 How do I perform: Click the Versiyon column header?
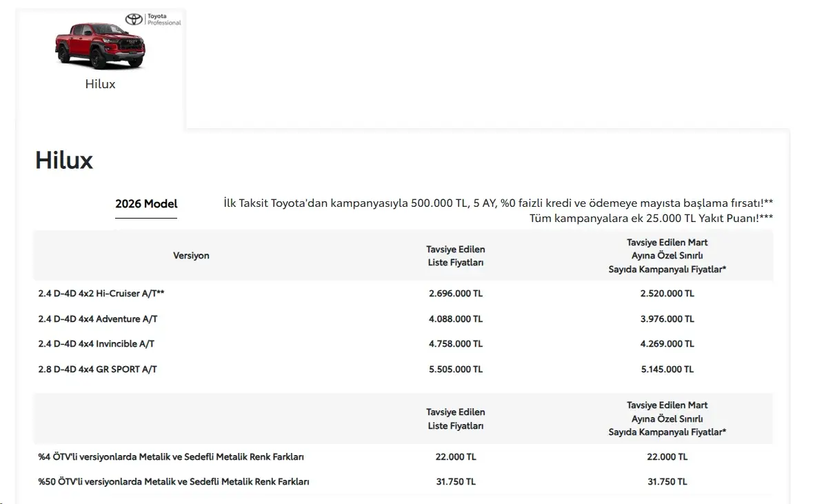coord(191,255)
